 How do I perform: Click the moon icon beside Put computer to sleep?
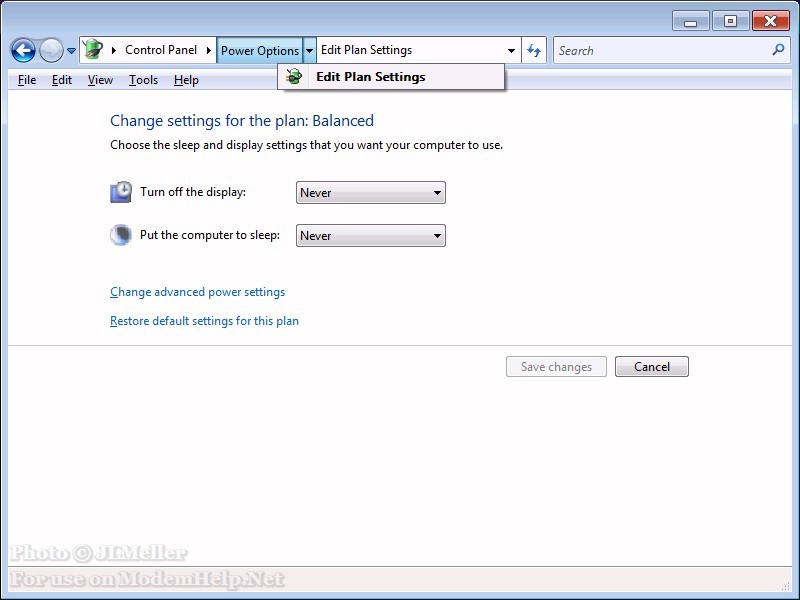click(120, 235)
